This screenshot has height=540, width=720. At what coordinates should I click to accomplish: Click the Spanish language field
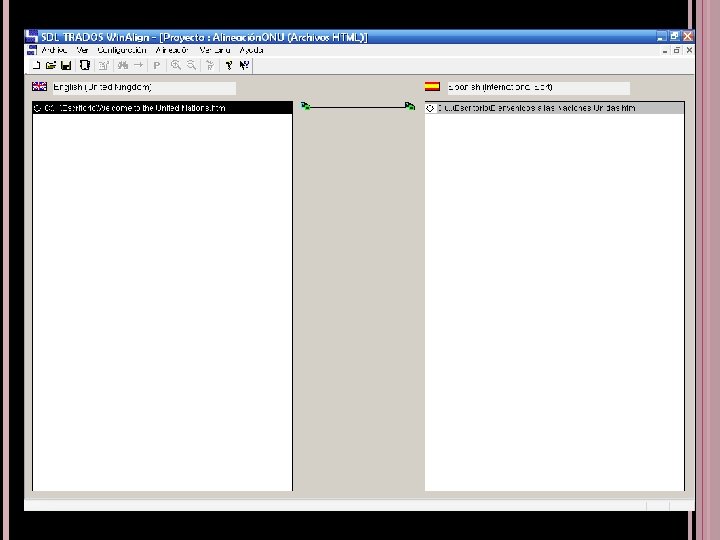click(x=539, y=87)
